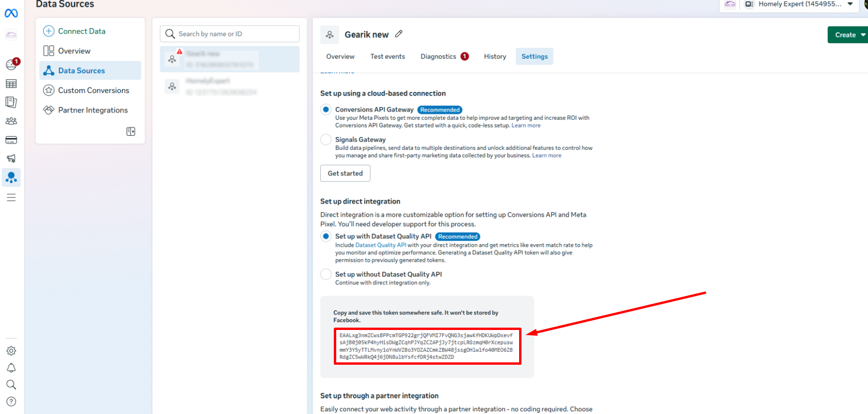868x414 pixels.
Task: Collapse the navigation panel icon
Action: pos(131,131)
